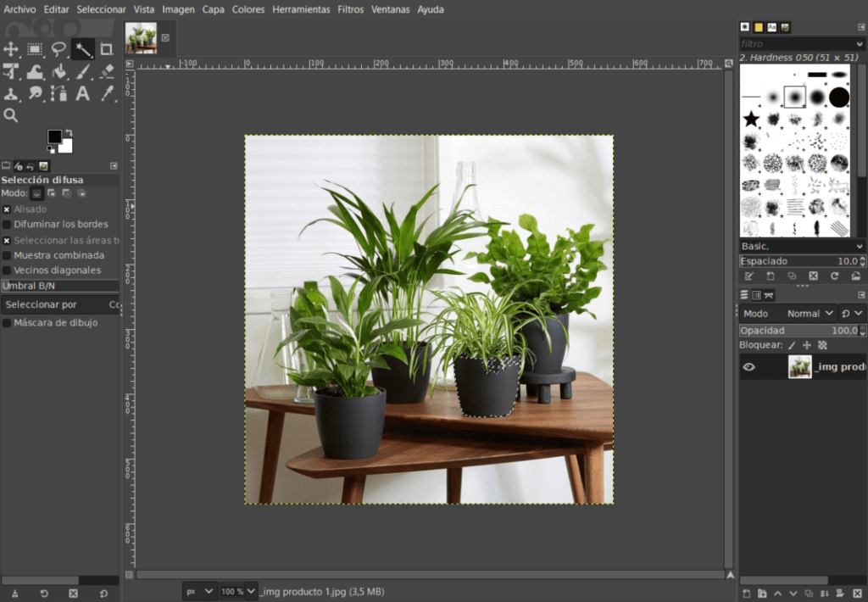
Task: Select the solid black round brush
Action: tap(838, 97)
